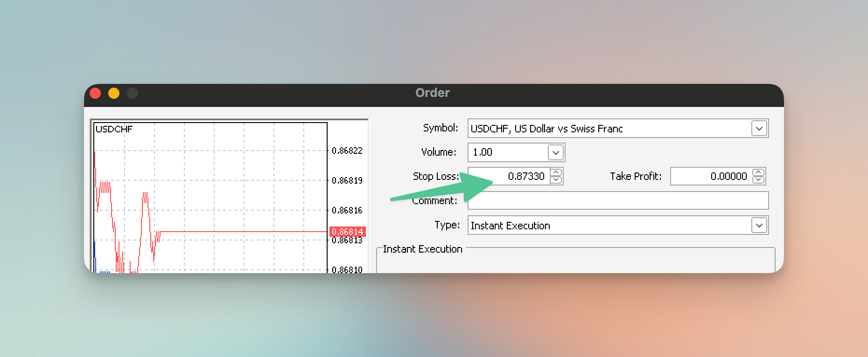Click the USDCHF chart title text
The width and height of the screenshot is (868, 357).
114,129
